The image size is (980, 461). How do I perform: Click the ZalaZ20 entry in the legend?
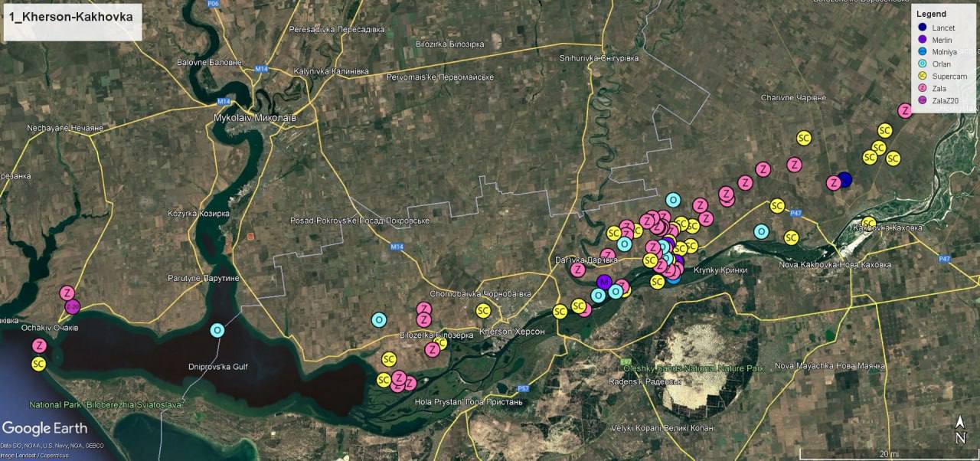(949, 101)
